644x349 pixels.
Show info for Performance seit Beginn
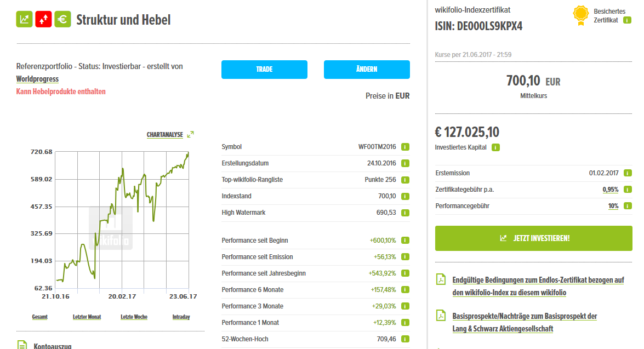[406, 240]
